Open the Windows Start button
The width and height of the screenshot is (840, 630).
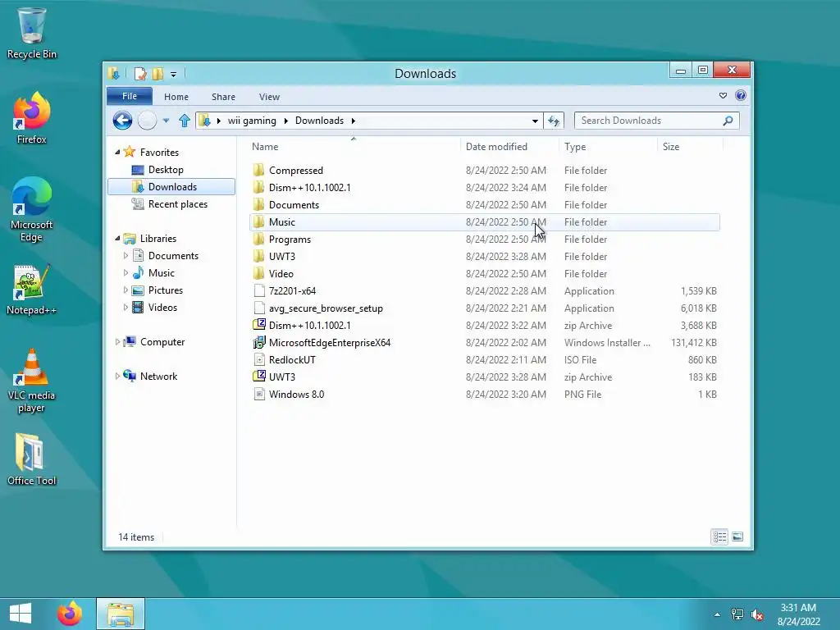coord(21,614)
